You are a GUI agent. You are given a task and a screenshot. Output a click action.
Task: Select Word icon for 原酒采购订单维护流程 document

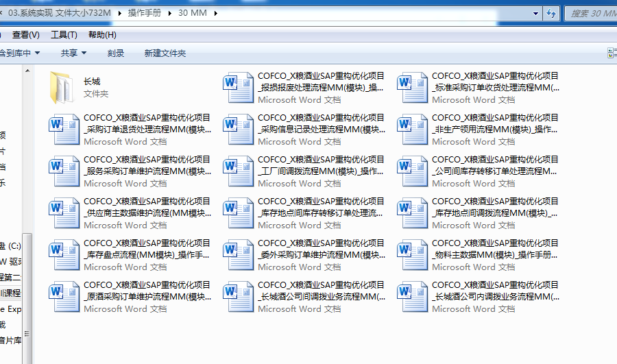(x=64, y=296)
